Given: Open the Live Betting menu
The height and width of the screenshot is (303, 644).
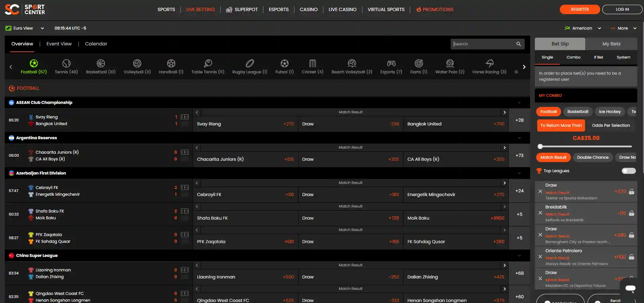Looking at the screenshot, I should pos(200,9).
